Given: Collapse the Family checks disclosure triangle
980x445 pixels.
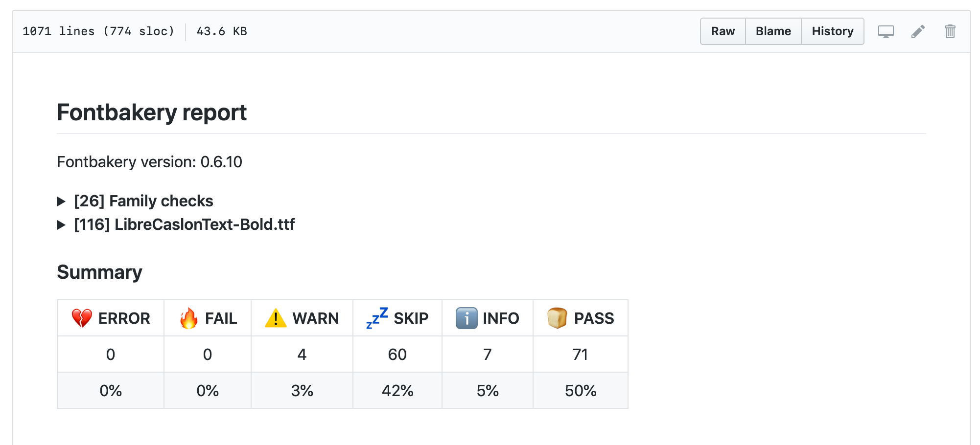Looking at the screenshot, I should (62, 201).
